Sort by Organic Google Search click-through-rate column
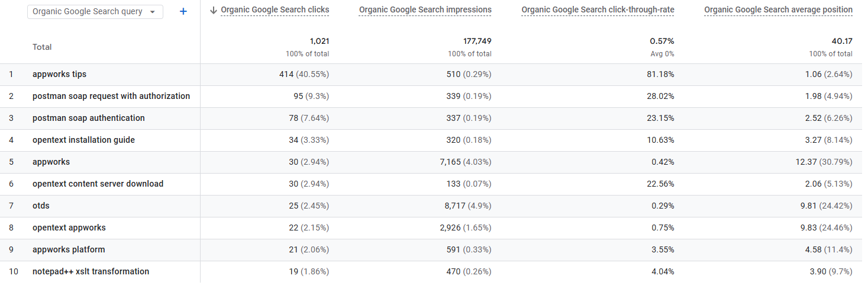 (598, 10)
